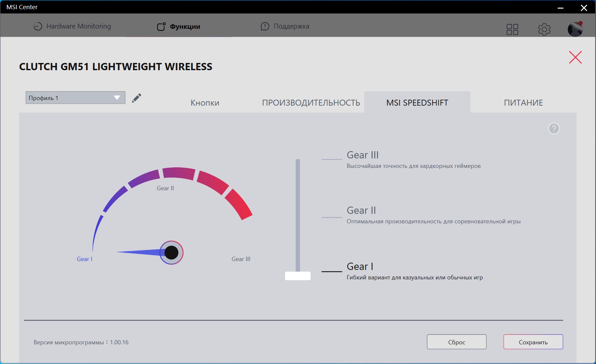The width and height of the screenshot is (596, 364).
Task: Close the mouse panel with red X
Action: click(575, 57)
